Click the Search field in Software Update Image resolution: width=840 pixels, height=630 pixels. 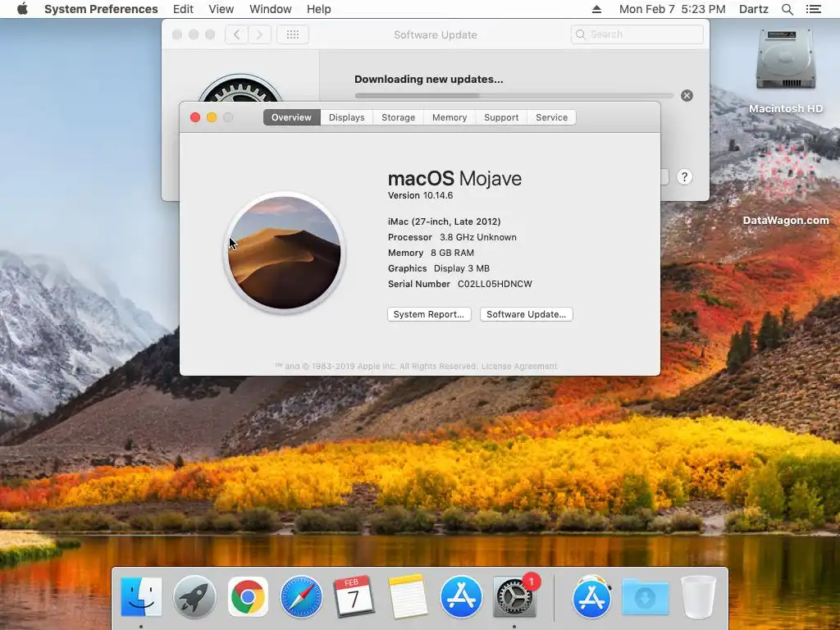coord(637,34)
